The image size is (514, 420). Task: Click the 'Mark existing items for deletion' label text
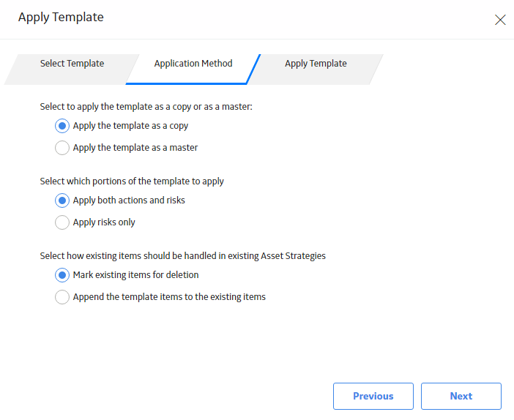(x=135, y=275)
